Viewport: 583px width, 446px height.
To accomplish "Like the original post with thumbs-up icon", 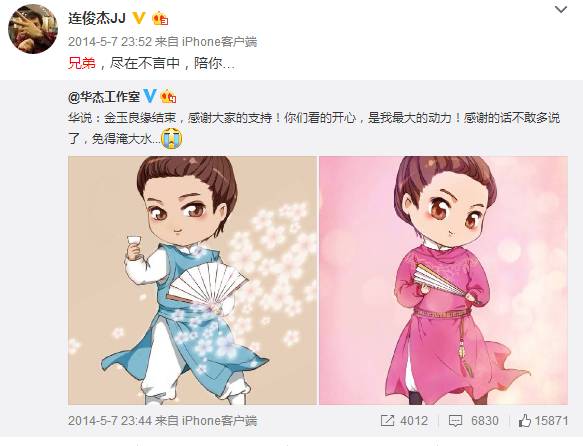I will (x=525, y=421).
